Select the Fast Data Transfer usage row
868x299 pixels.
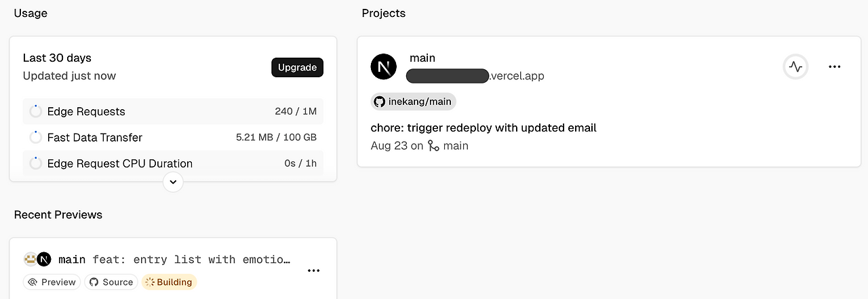(x=173, y=138)
